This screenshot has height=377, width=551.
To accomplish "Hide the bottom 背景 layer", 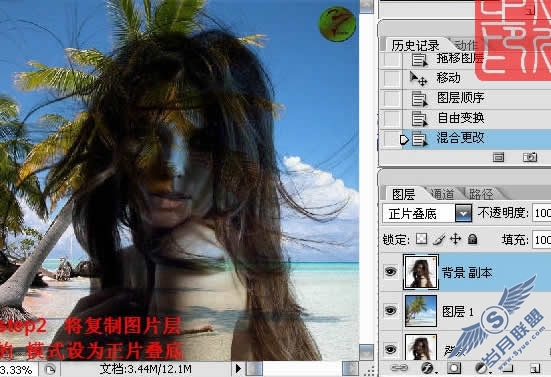I will 391,349.
